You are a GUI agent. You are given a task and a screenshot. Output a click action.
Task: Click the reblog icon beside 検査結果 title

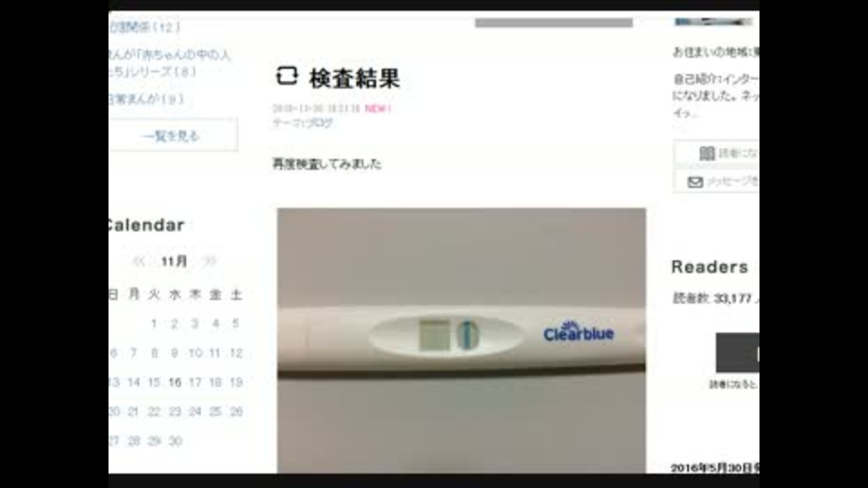287,76
